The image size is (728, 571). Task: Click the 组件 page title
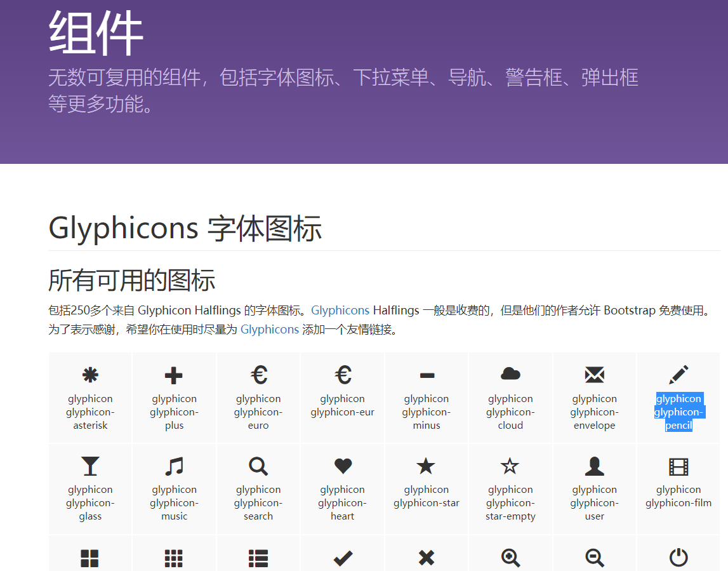96,32
